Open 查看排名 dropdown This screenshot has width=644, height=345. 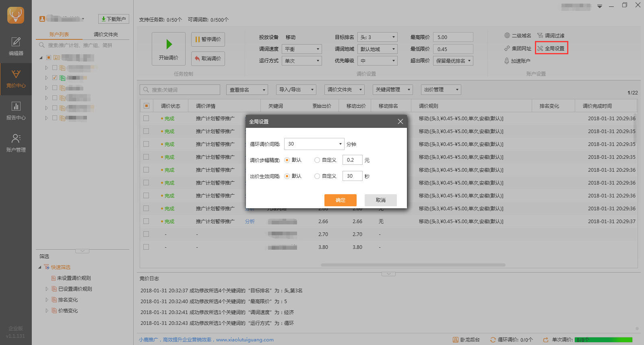coord(247,90)
